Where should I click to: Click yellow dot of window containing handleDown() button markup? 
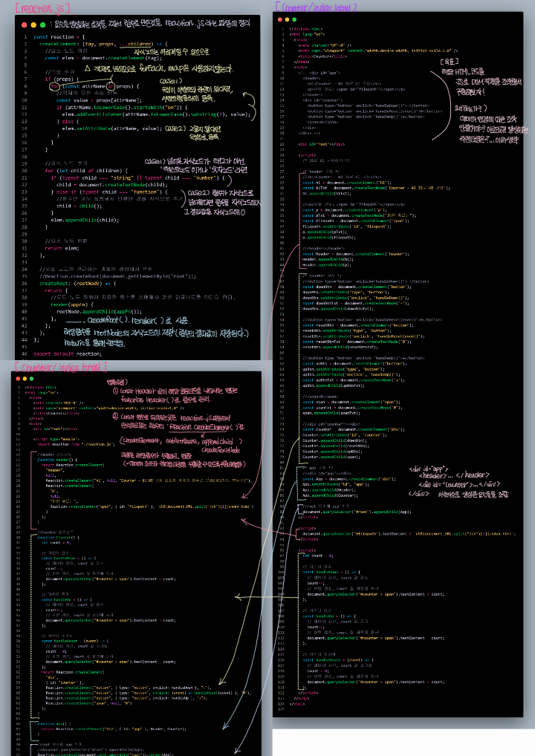click(x=288, y=19)
